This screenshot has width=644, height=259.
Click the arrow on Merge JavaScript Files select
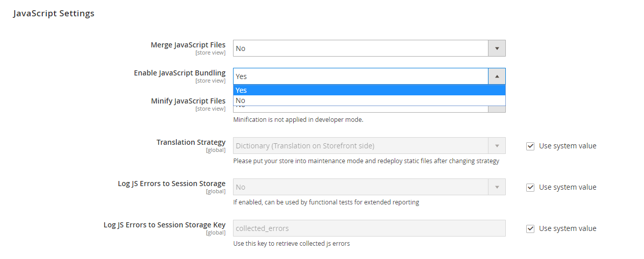click(497, 48)
